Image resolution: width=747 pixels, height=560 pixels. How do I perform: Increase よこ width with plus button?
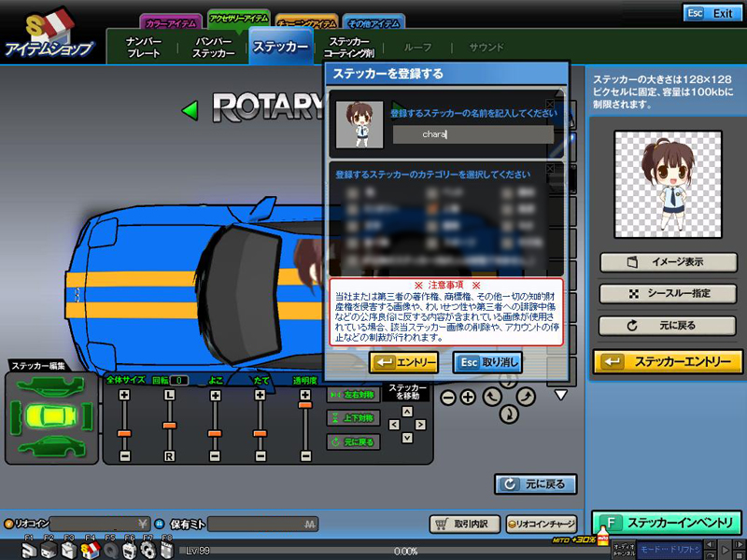pos(216,395)
